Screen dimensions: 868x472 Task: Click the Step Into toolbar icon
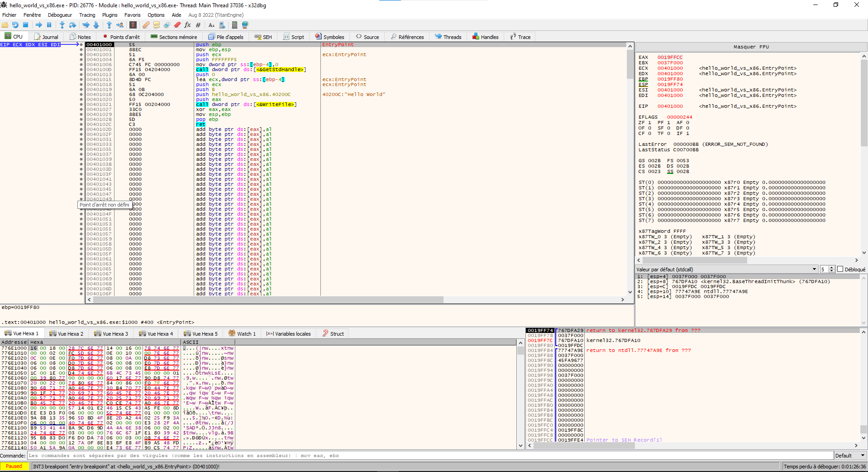coord(62,25)
